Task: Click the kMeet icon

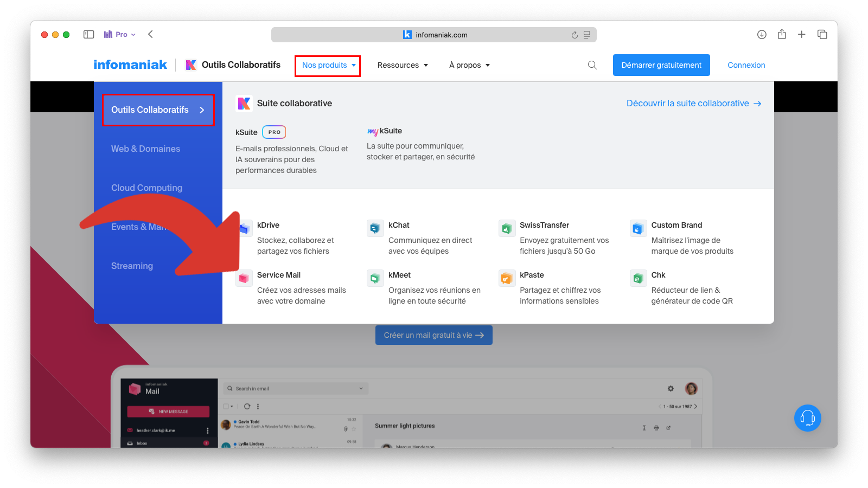Action: [x=375, y=278]
